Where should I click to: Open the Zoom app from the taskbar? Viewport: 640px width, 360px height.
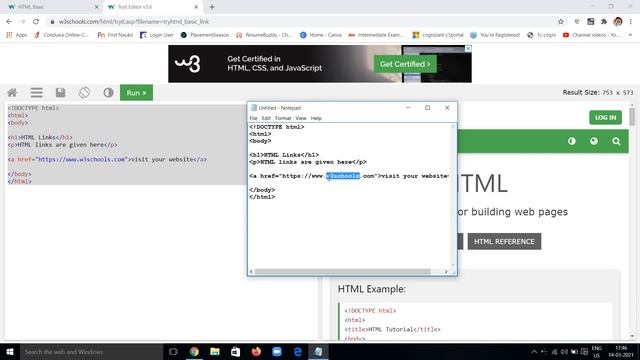pyautogui.click(x=277, y=352)
